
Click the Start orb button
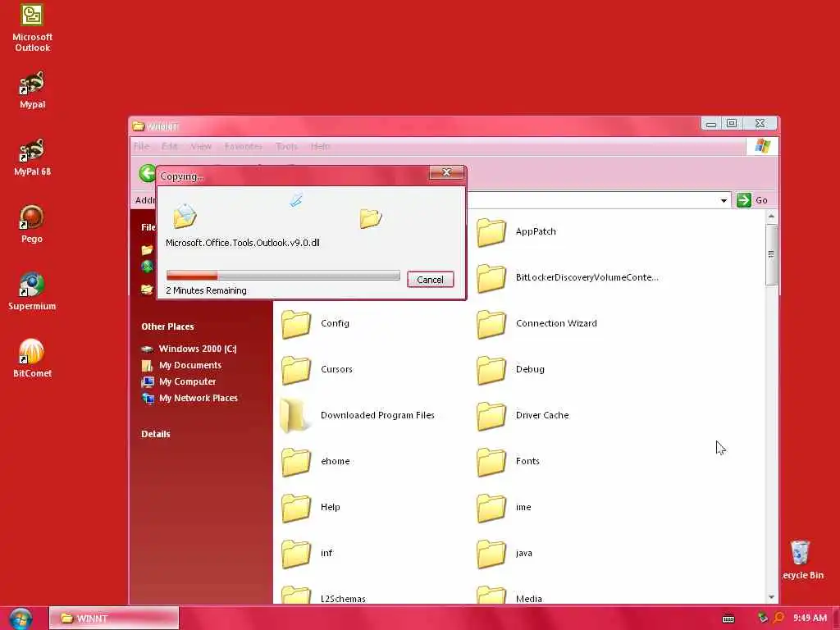tap(21, 619)
